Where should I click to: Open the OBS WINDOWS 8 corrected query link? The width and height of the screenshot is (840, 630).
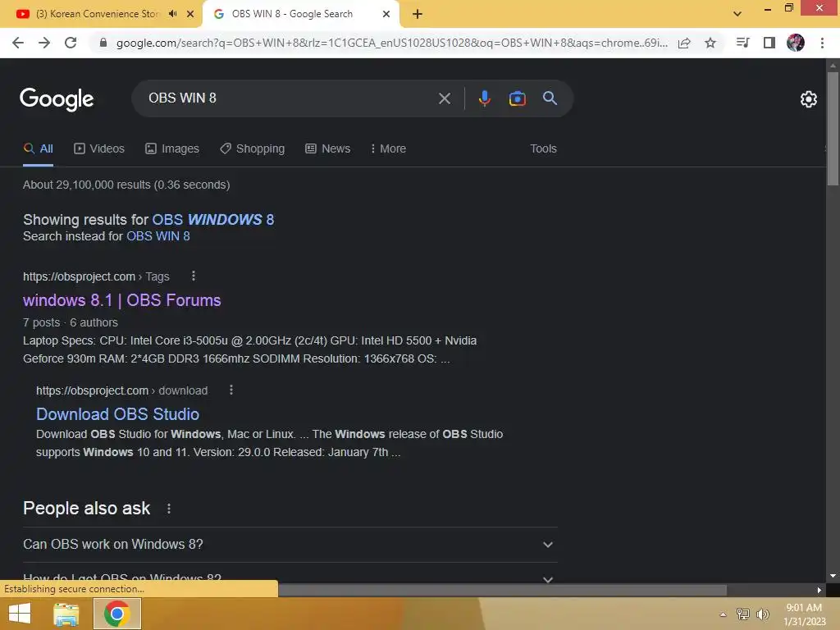(213, 220)
